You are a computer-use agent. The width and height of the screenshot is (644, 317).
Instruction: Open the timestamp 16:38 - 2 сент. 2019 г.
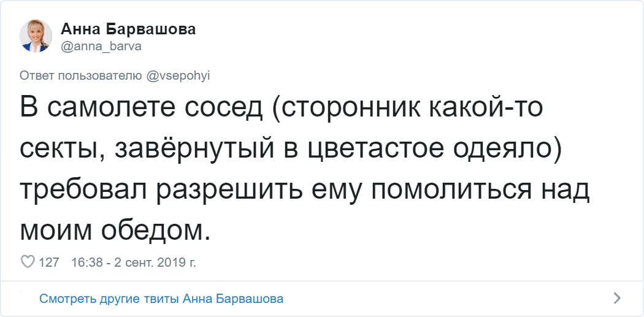pyautogui.click(x=134, y=262)
